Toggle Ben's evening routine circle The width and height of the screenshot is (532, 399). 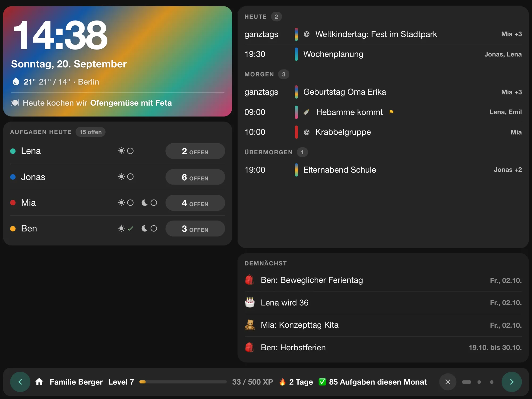pos(154,228)
